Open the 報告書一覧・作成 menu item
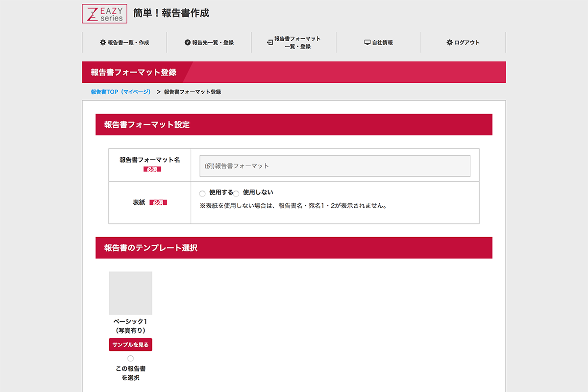 coord(128,43)
